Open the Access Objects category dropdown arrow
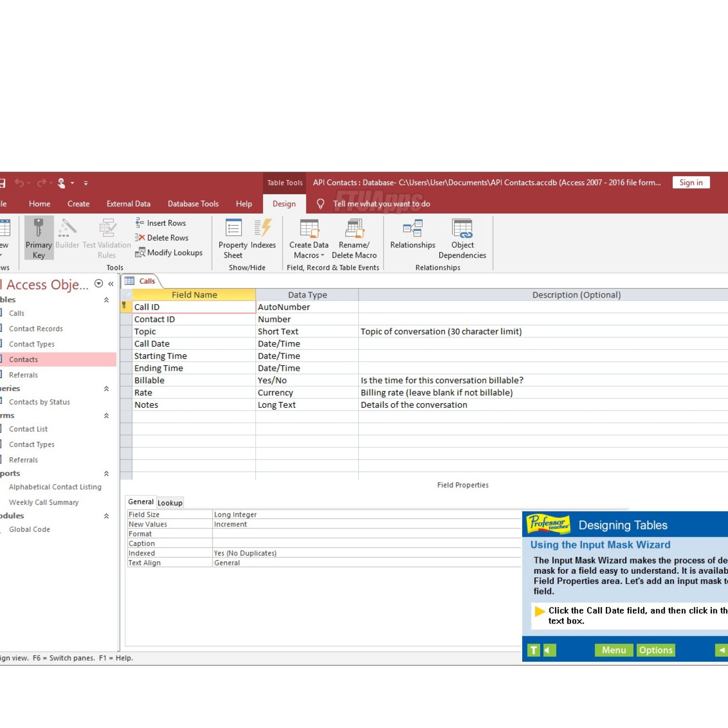 [x=99, y=284]
